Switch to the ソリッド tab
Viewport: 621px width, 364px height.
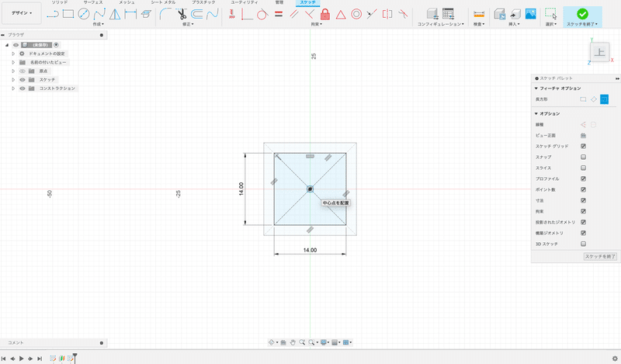(x=60, y=2)
